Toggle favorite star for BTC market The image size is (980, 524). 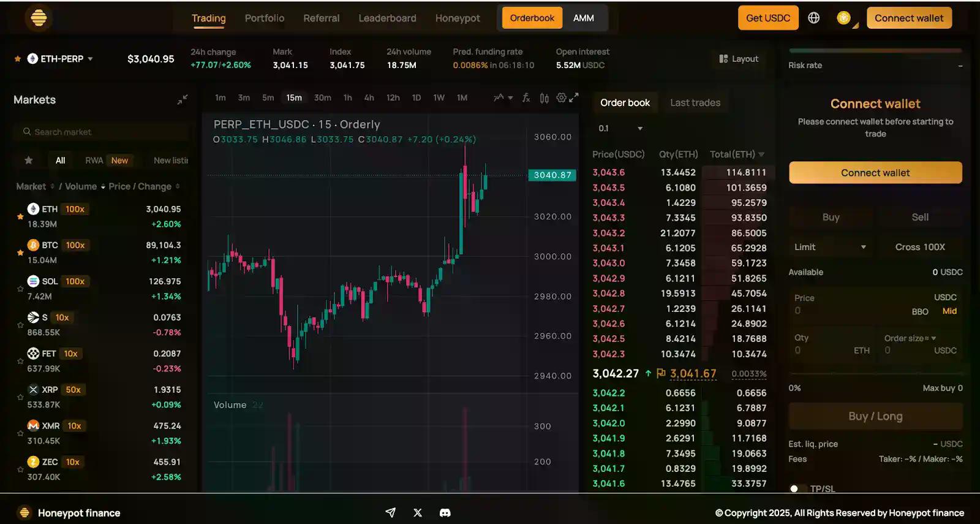20,253
